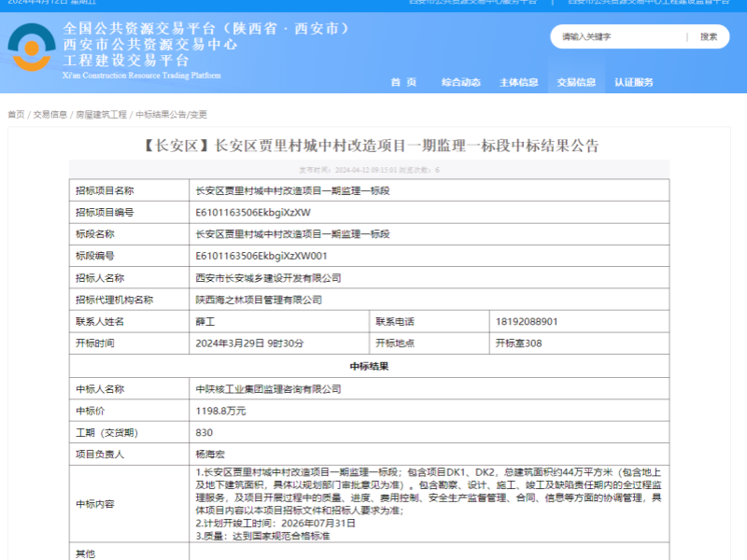Select the 交易信息 tab in the navigation bar
The height and width of the screenshot is (560, 747).
pyautogui.click(x=576, y=82)
